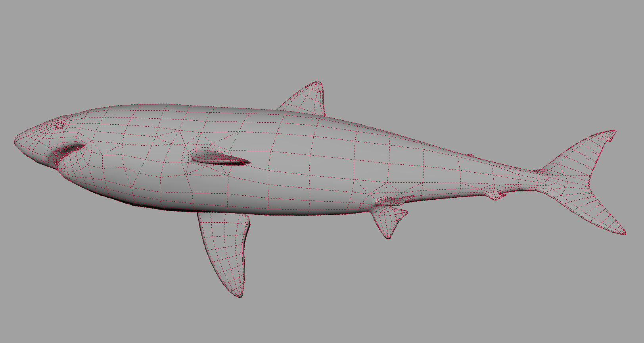Select the small anal fin near the tail
Screen dimensions: 644x343
pyautogui.click(x=495, y=195)
